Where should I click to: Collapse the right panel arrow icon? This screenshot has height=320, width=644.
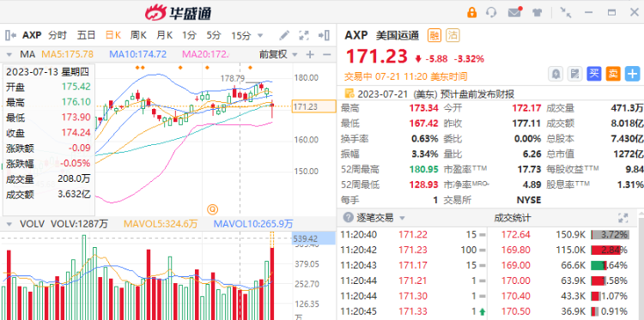(x=324, y=35)
